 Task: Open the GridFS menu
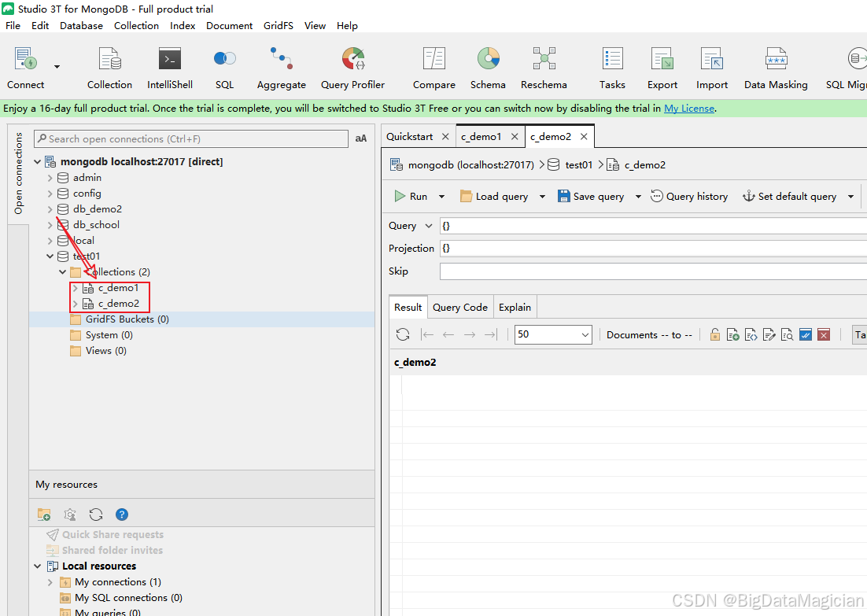[279, 25]
